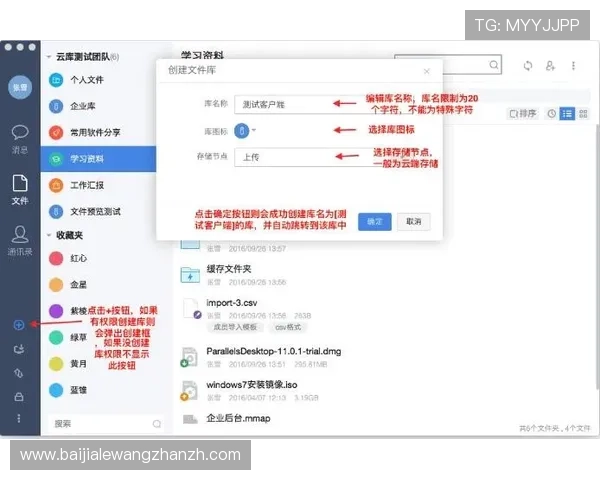Click the 缓存文件夹 folder icon

pyautogui.click(x=190, y=275)
